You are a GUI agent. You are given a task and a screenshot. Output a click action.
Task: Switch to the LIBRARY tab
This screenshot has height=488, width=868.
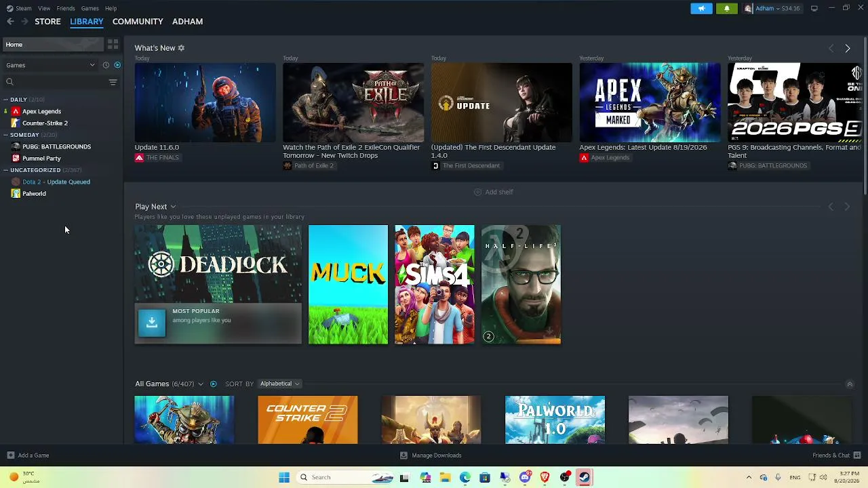point(87,22)
